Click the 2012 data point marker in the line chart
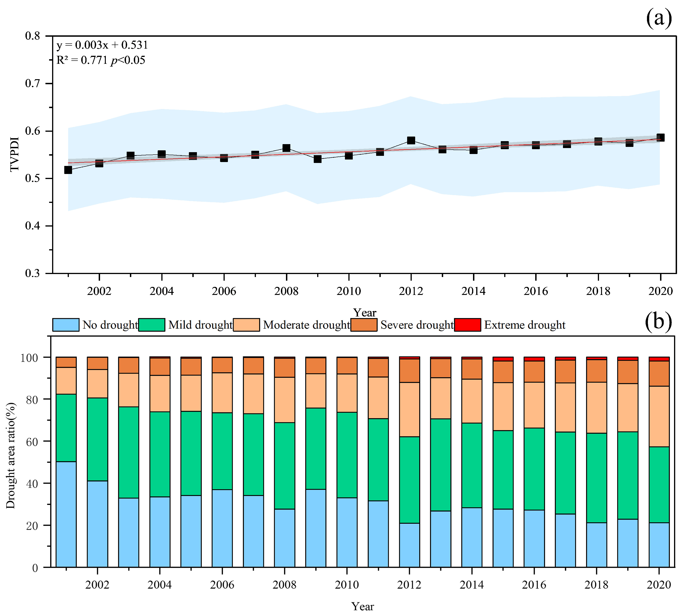Viewport: 683px width, 616px height. coord(411,140)
